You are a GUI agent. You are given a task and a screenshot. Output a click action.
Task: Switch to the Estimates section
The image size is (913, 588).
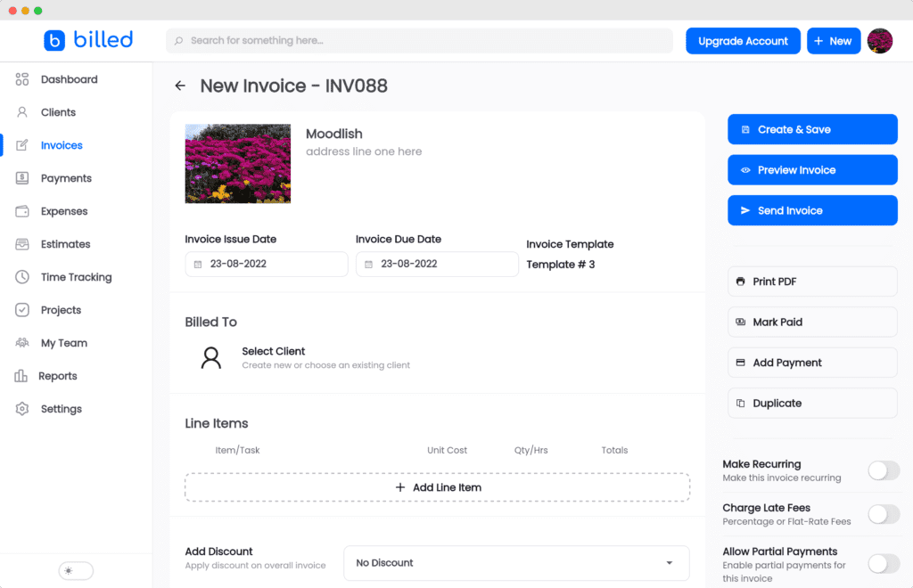coord(21,243)
